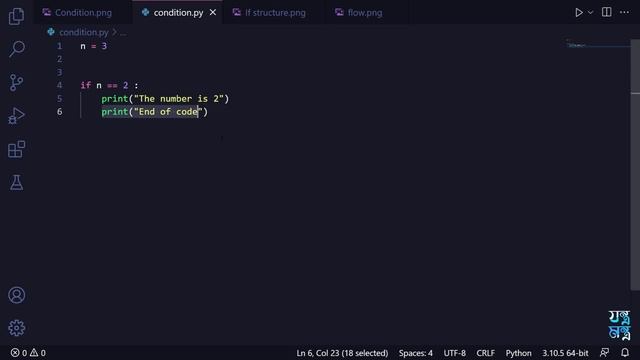The width and height of the screenshot is (640, 360).
Task: Click the feedback icon in status bar
Action: [604, 353]
